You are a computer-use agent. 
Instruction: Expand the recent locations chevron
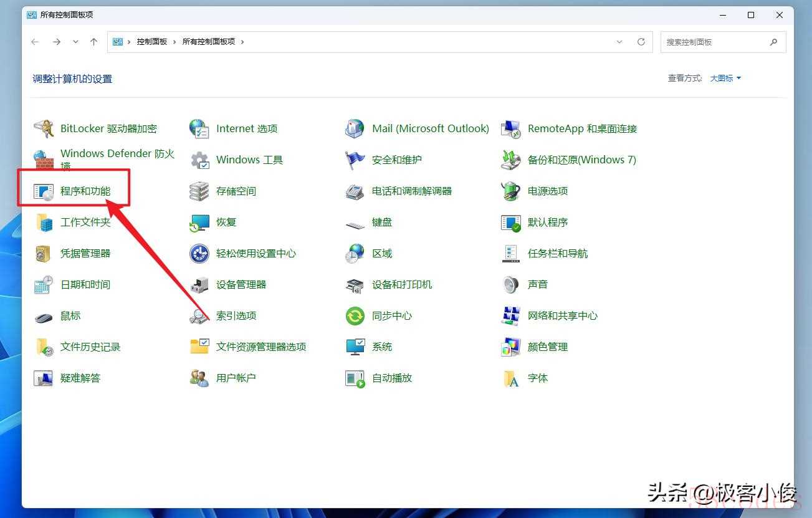click(x=75, y=42)
